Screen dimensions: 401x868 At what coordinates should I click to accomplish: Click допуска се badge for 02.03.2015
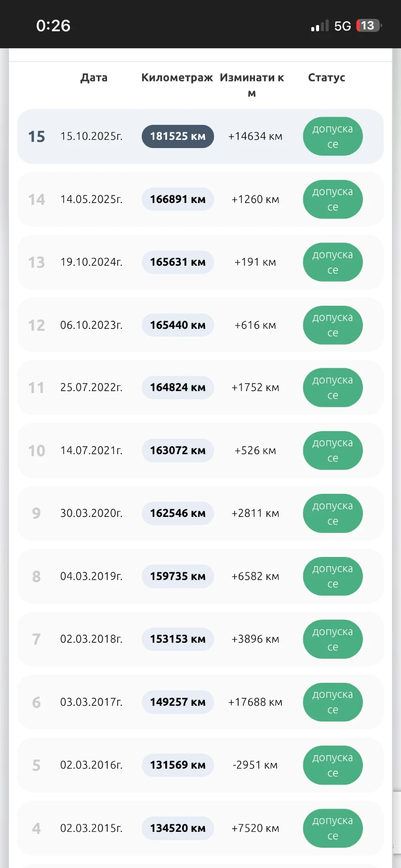pyautogui.click(x=333, y=828)
